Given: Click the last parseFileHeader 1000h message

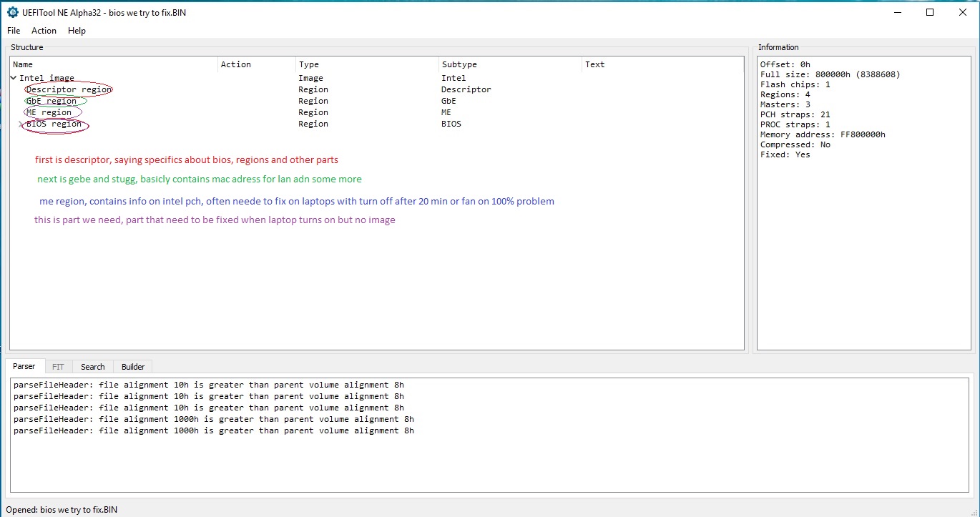Looking at the screenshot, I should pos(213,430).
